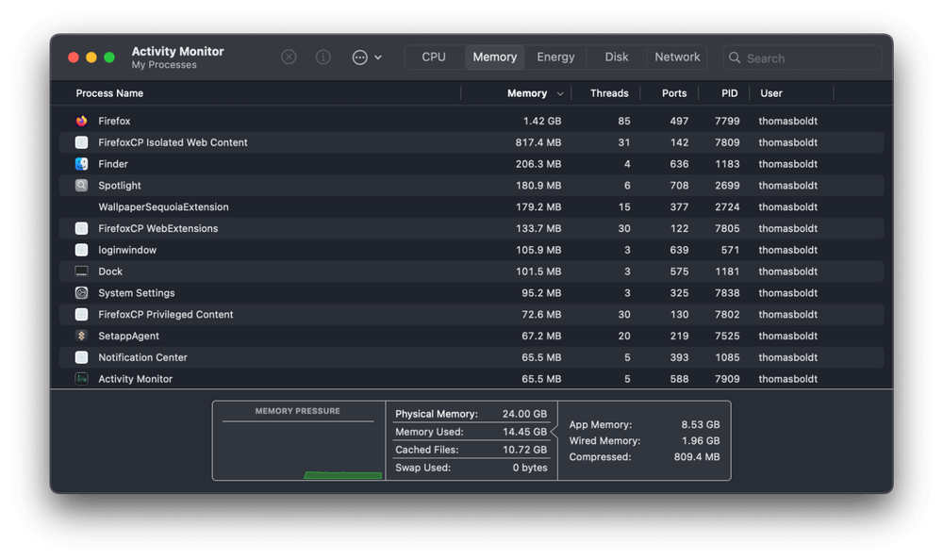
Task: Click the Finder icon in process list
Action: coord(81,164)
